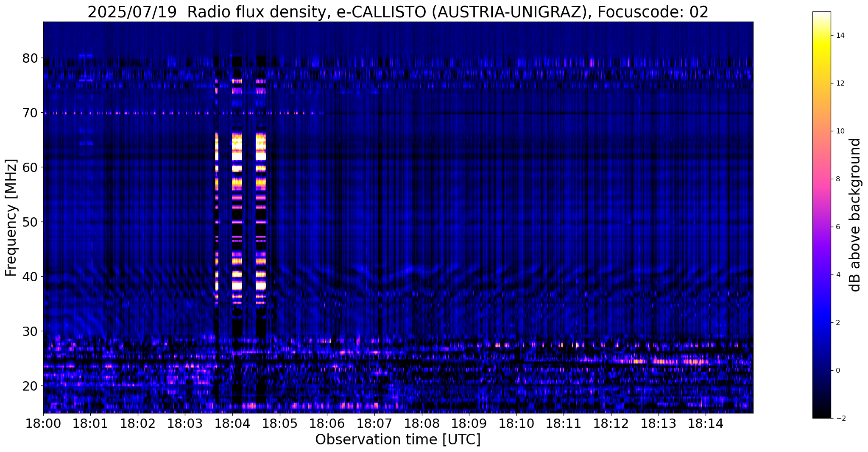
Task: Click the colorbar tick label 4
Action: (x=837, y=275)
